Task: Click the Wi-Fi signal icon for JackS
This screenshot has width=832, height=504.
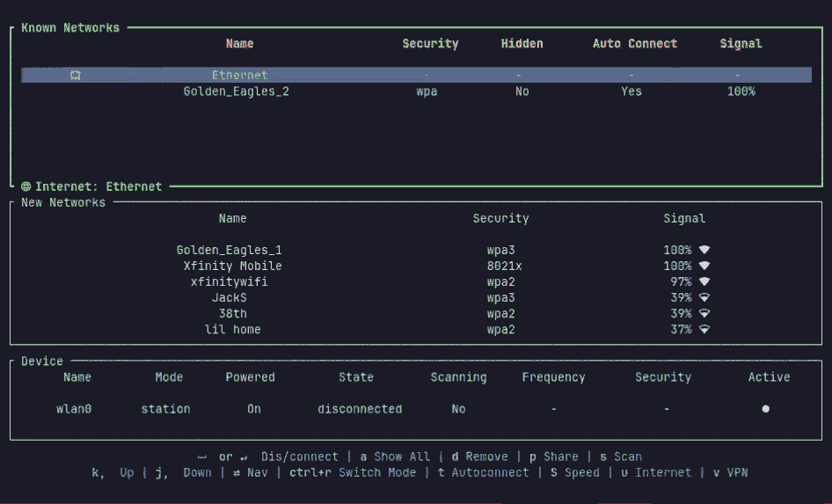Action: click(x=704, y=297)
